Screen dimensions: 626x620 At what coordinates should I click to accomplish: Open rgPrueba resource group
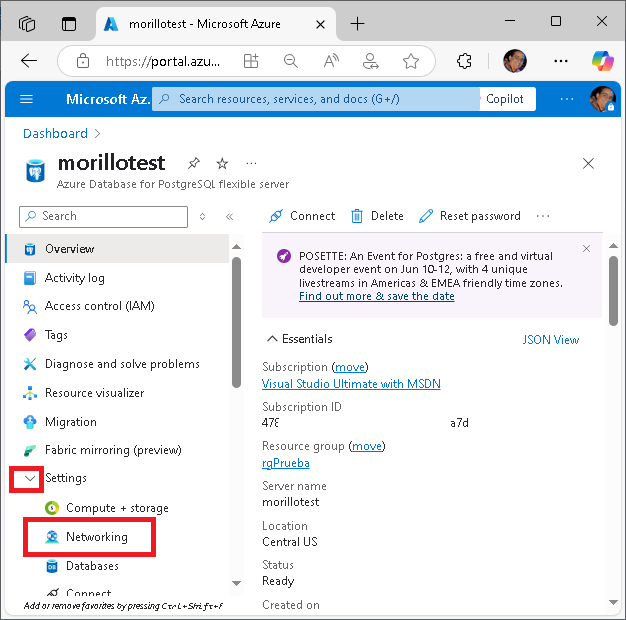coord(286,463)
